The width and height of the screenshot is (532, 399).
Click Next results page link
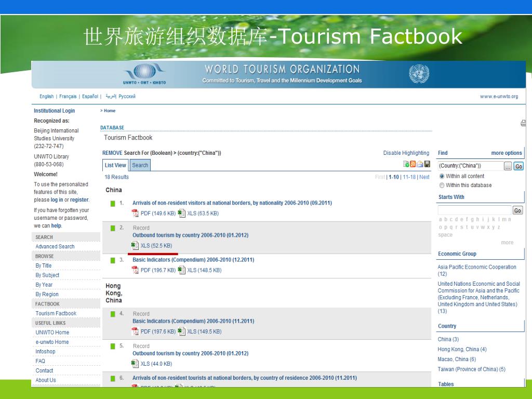click(424, 177)
